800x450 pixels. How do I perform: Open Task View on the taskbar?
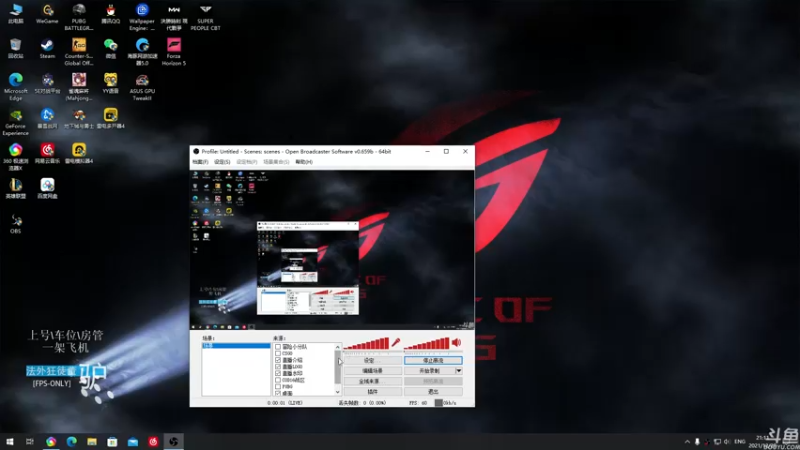click(x=30, y=442)
